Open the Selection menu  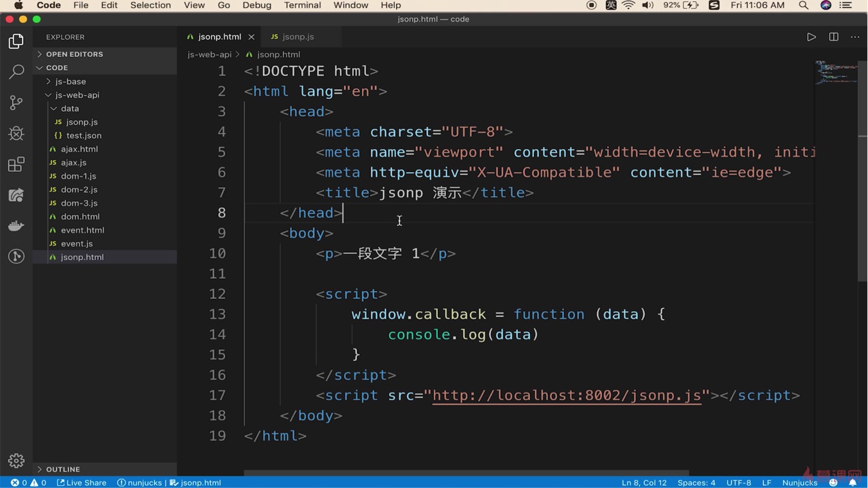(x=150, y=5)
